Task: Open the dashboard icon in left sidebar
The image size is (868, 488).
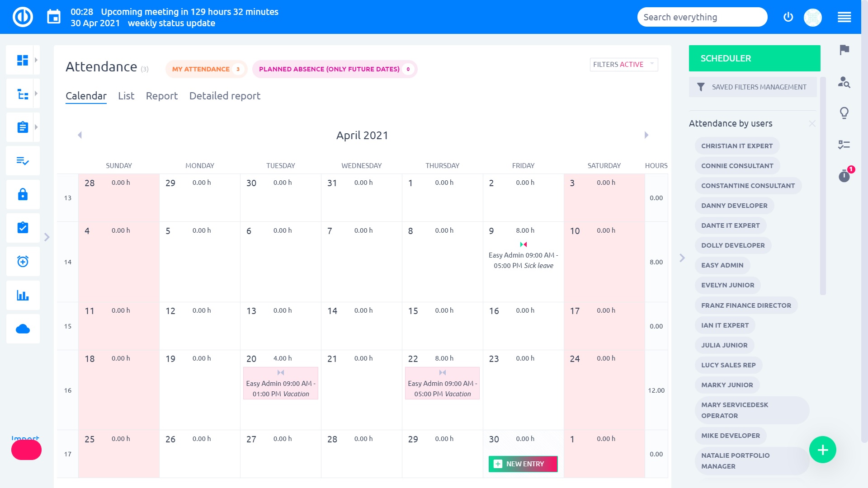Action: (22, 60)
